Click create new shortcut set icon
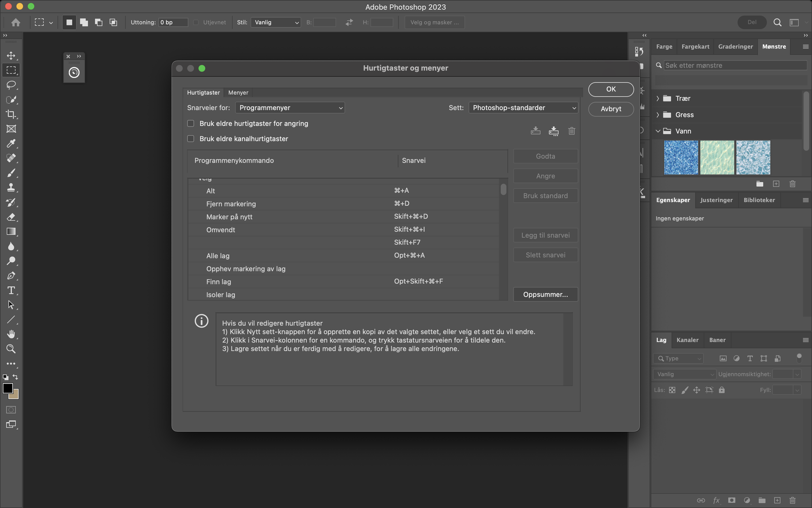 click(x=553, y=131)
